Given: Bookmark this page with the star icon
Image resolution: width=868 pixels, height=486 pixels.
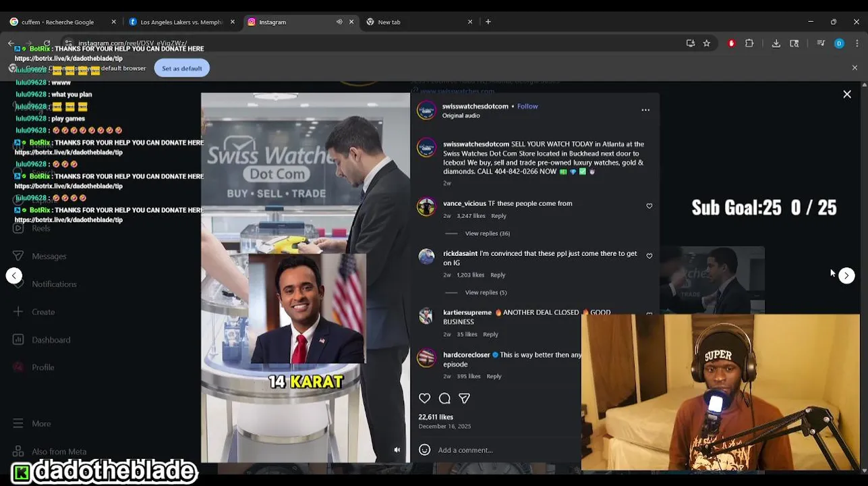Looking at the screenshot, I should coord(706,43).
